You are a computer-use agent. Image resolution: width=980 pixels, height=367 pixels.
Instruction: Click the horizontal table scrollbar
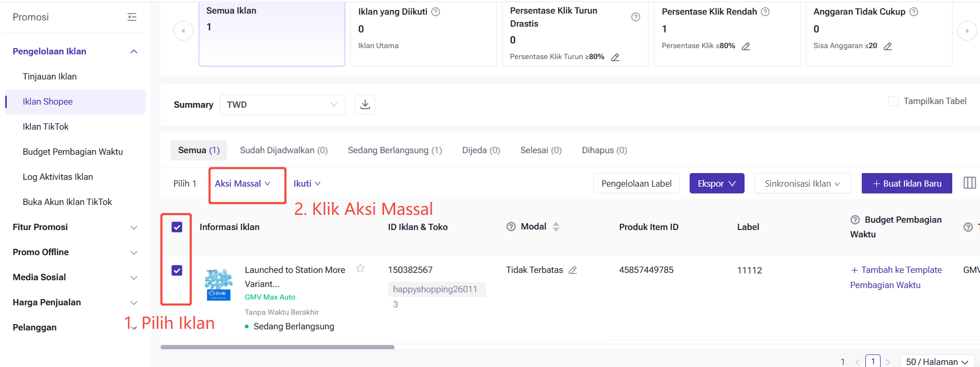(277, 347)
